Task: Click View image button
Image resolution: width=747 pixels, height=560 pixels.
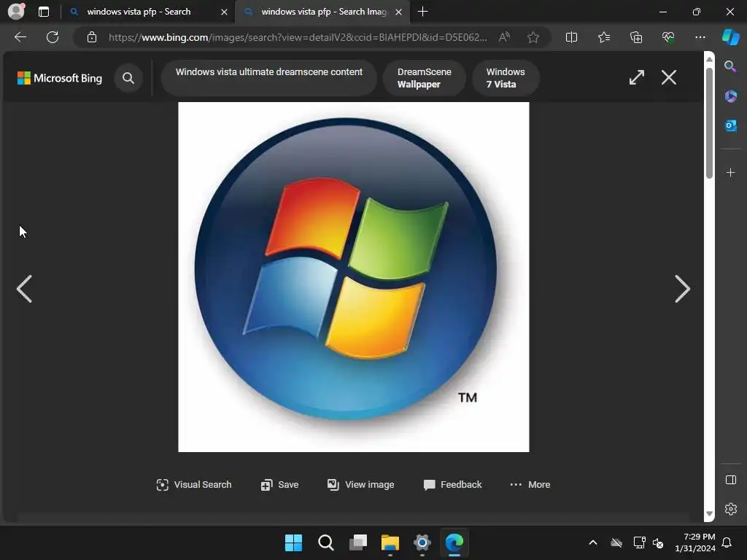Action: 360,485
